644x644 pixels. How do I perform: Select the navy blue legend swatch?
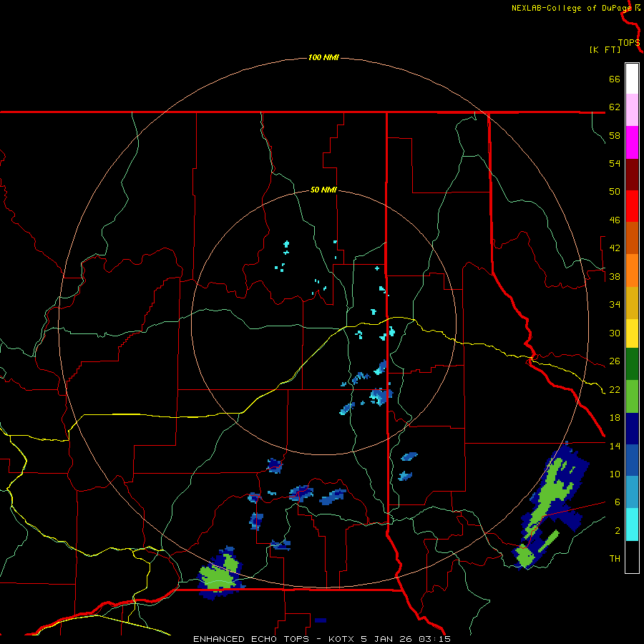632,429
